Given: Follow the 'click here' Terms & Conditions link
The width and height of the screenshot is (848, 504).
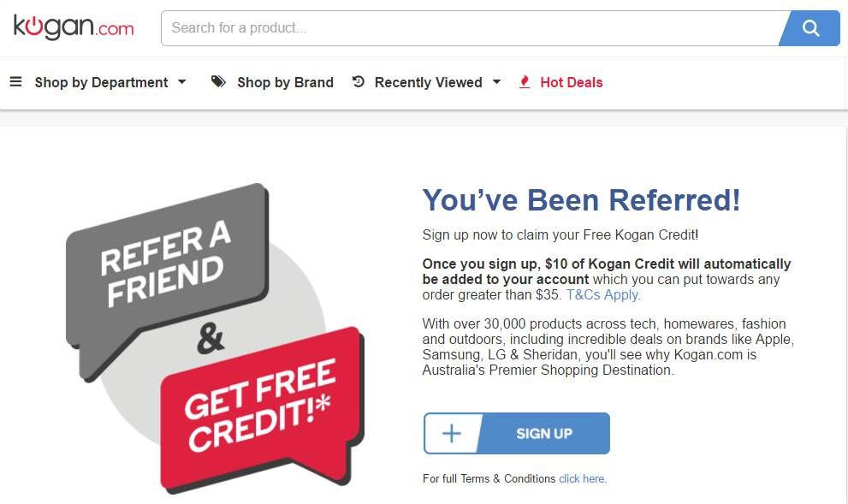Looking at the screenshot, I should [583, 478].
